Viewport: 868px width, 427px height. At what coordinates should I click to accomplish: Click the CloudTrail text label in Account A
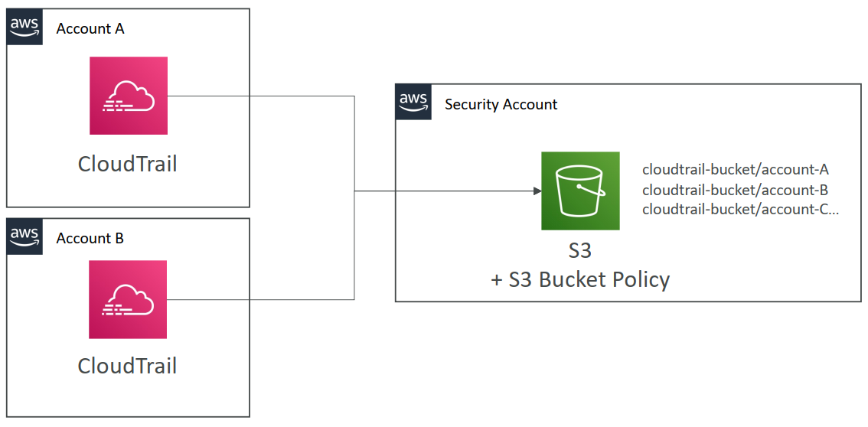click(128, 164)
